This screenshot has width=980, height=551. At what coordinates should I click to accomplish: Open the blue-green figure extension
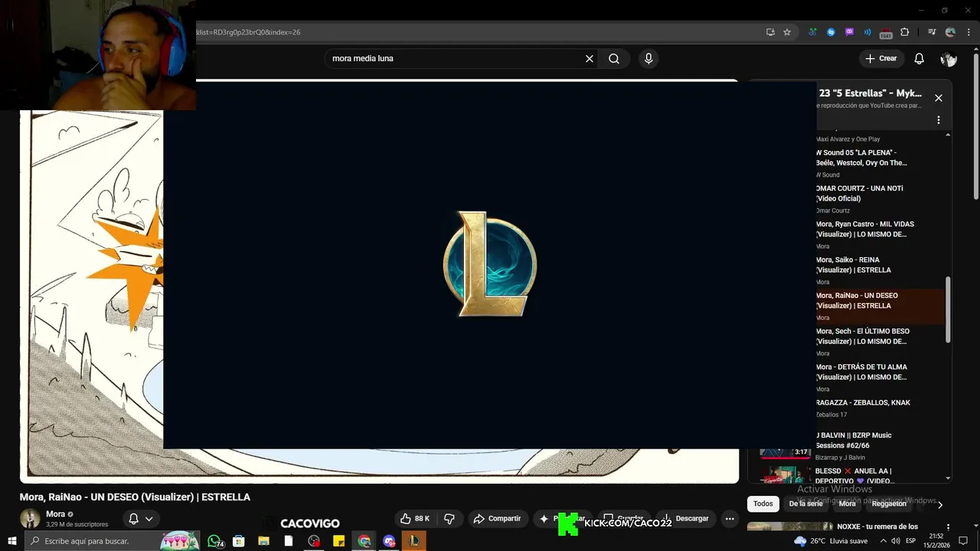(812, 32)
